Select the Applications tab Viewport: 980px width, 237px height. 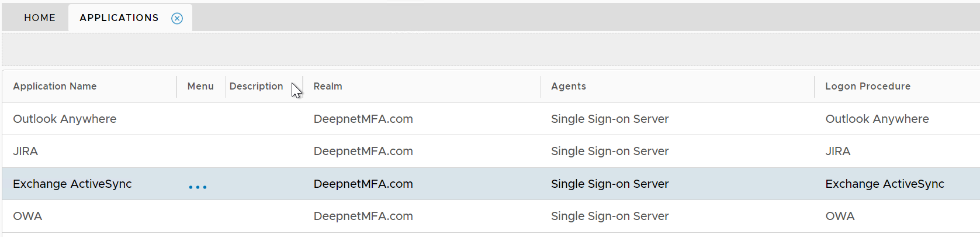click(119, 18)
